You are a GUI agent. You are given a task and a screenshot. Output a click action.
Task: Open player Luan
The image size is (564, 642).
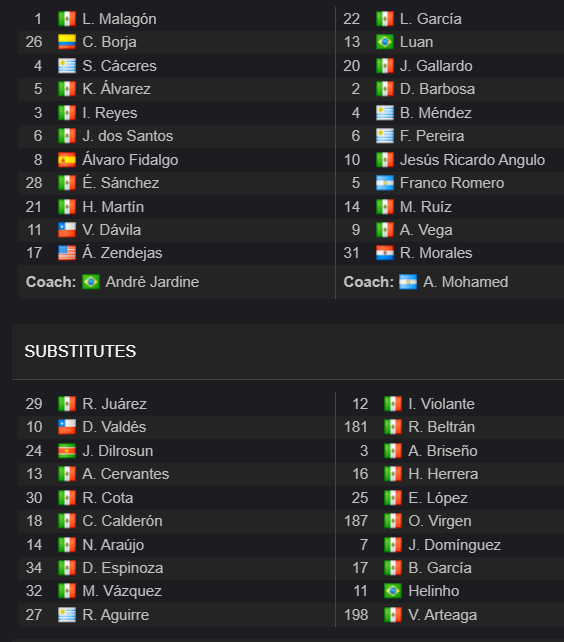click(417, 42)
